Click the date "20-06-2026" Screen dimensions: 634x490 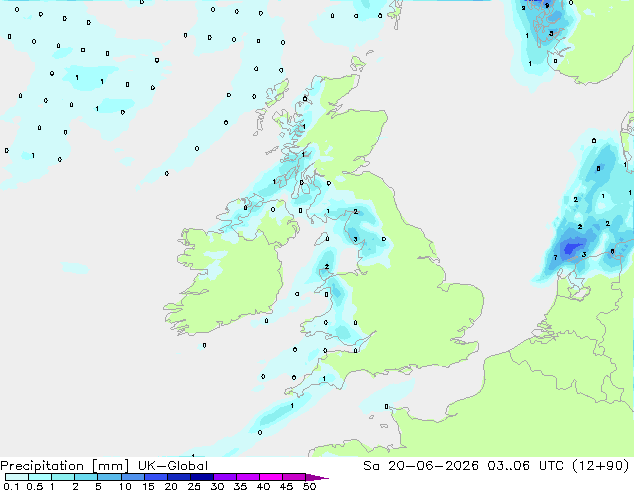[433, 466]
